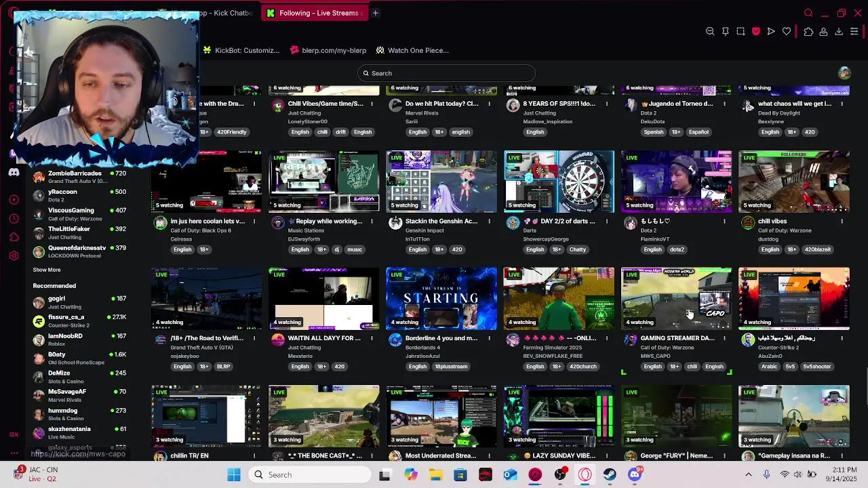This screenshot has height=488, width=868.
Task: Click 'hummdog' recommended channel
Action: (80, 414)
